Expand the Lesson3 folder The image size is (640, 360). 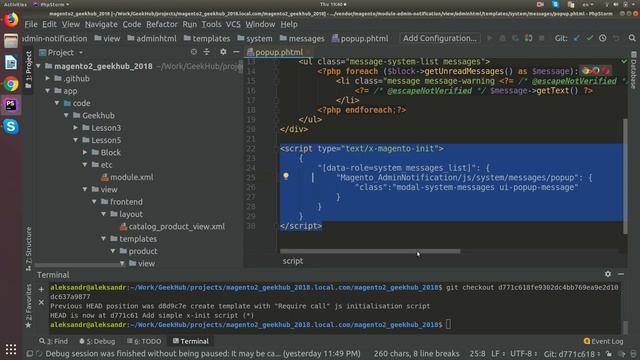[76, 128]
